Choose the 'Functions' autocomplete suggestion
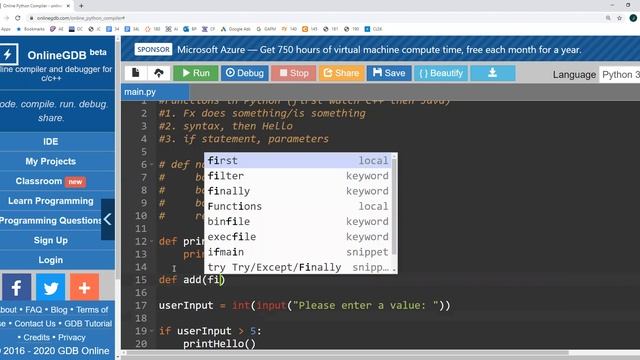 point(298,206)
